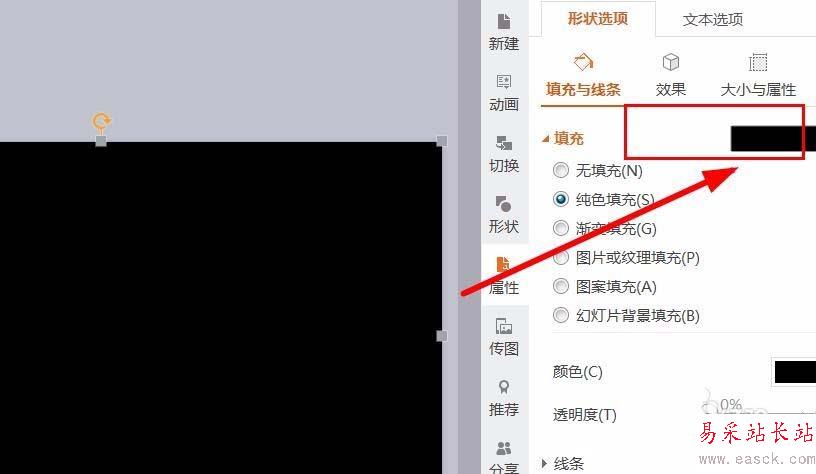Switch to the 文本选项 tab
This screenshot has height=474, width=816.
click(712, 20)
